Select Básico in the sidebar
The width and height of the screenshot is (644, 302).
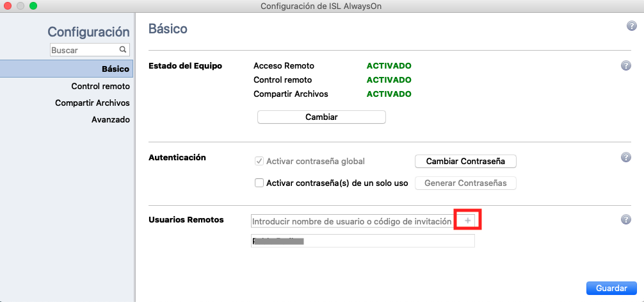67,69
